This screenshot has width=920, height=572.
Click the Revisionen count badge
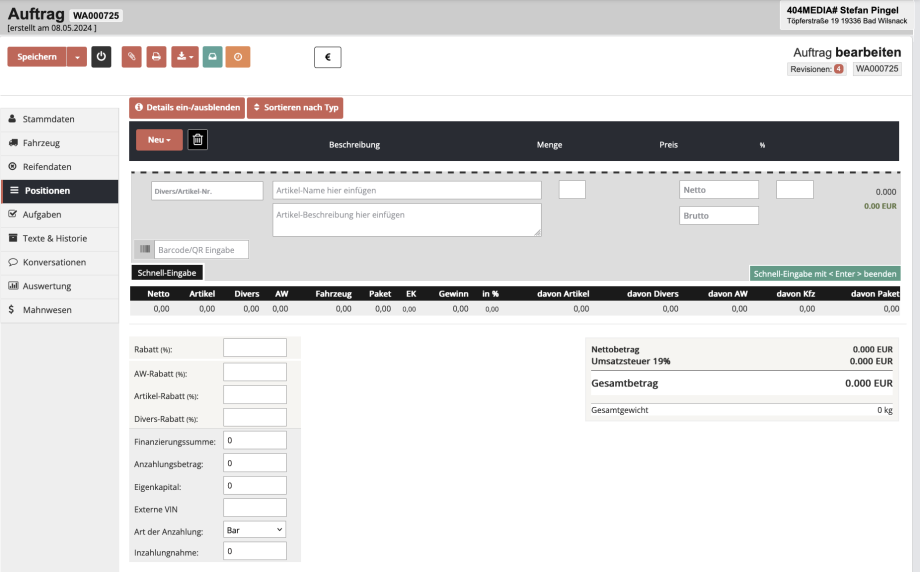point(838,69)
